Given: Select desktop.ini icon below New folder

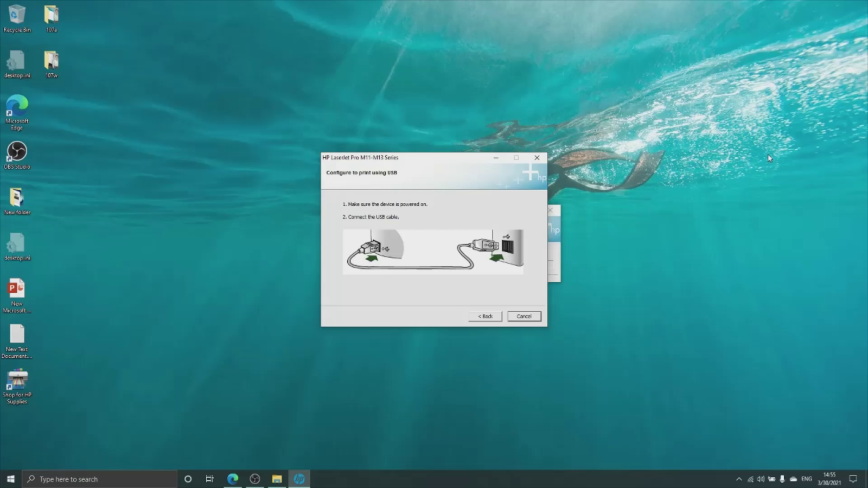Looking at the screenshot, I should click(17, 247).
